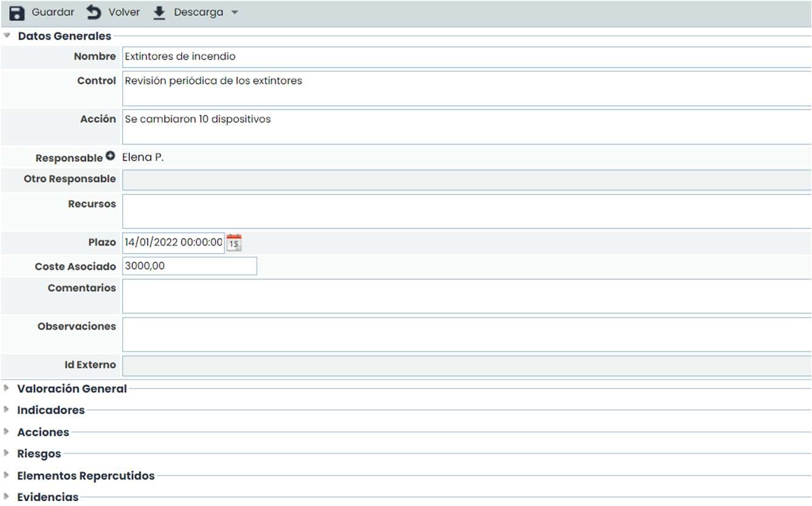812x506 pixels.
Task: Click the Volver undo arrow icon
Action: point(94,13)
